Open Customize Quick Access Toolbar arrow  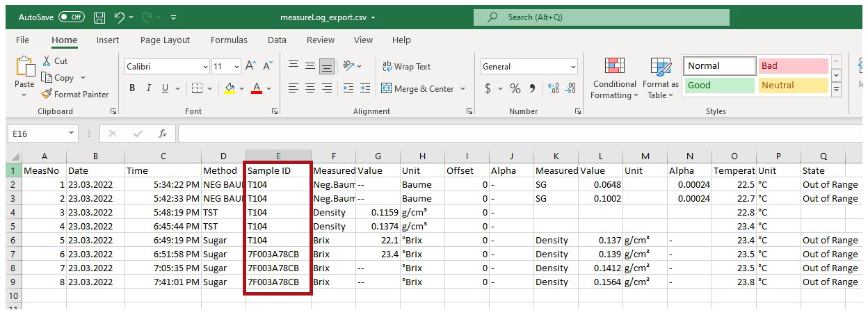tap(173, 17)
